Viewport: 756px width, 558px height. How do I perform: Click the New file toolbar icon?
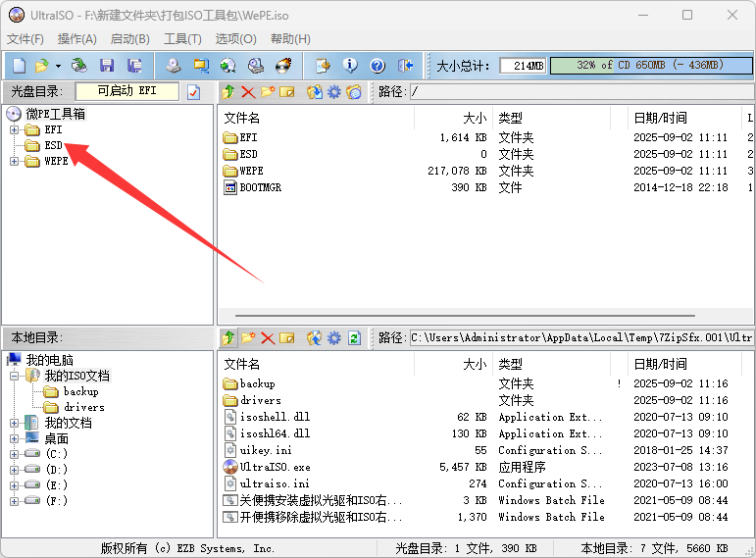(19, 66)
